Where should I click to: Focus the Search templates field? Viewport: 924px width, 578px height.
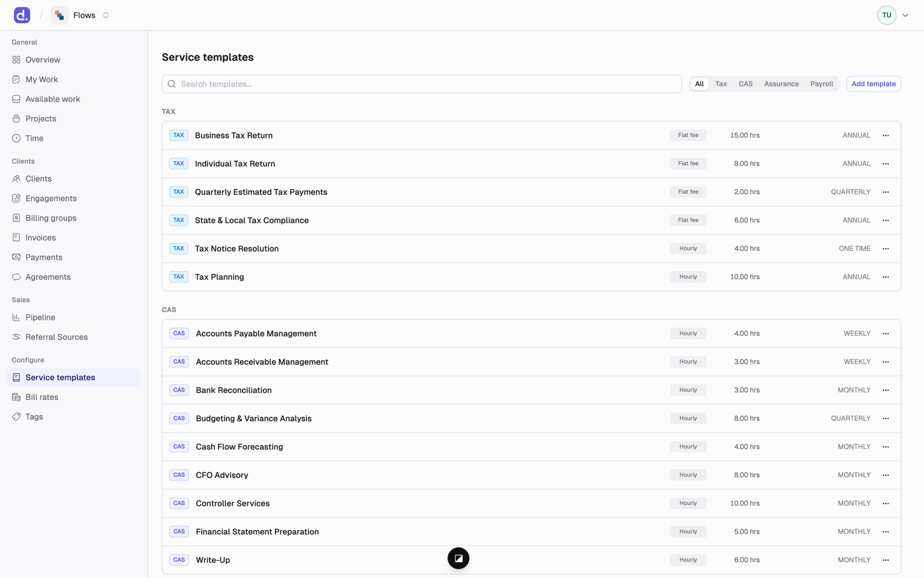click(422, 84)
